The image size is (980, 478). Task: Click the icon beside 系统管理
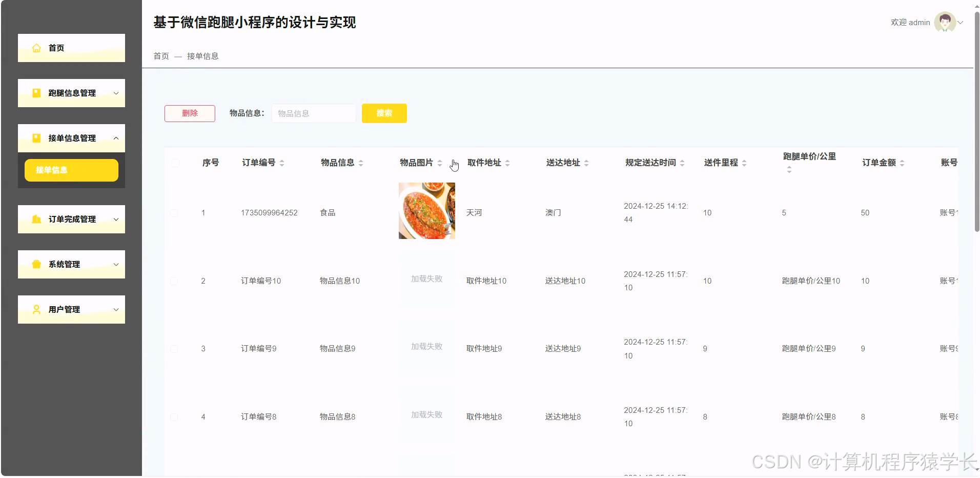[x=36, y=264]
